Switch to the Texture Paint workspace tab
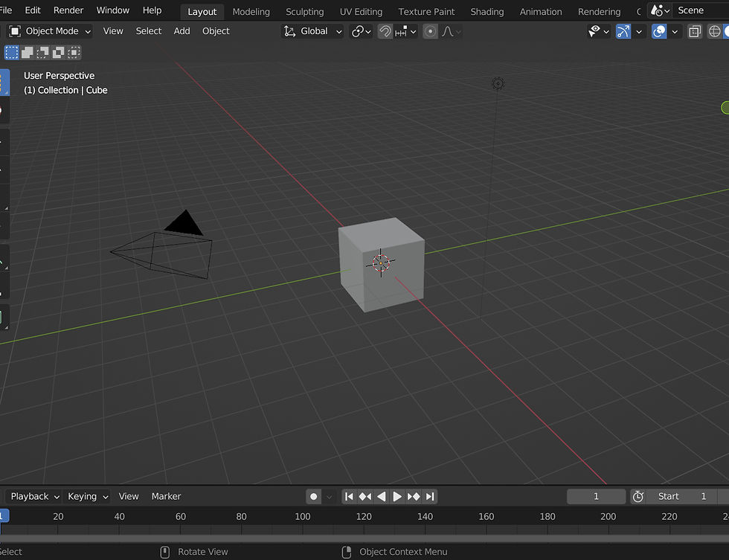Image resolution: width=729 pixels, height=560 pixels. coord(426,12)
